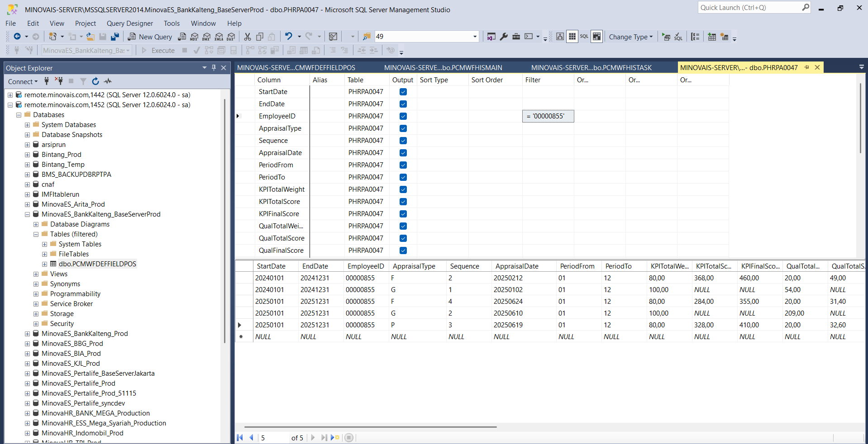Open the Tools menu
868x444 pixels.
pyautogui.click(x=172, y=24)
